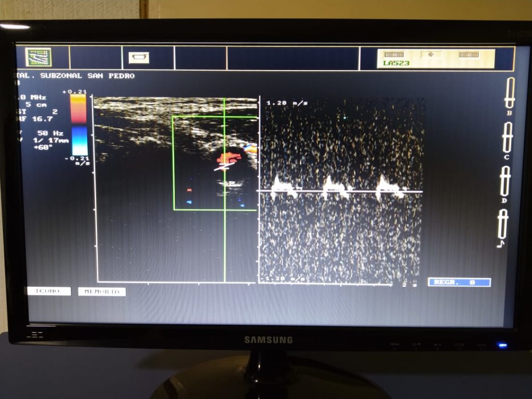Adjust the C gain slider
Image resolution: width=532 pixels, height=399 pixels.
[508, 137]
